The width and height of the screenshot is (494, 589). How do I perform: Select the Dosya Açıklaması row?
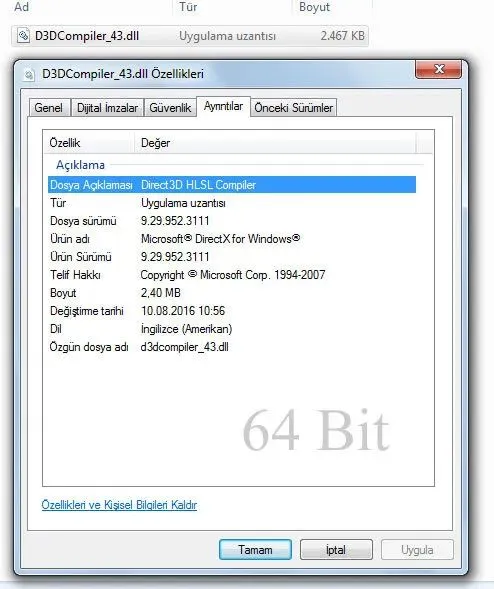point(232,185)
